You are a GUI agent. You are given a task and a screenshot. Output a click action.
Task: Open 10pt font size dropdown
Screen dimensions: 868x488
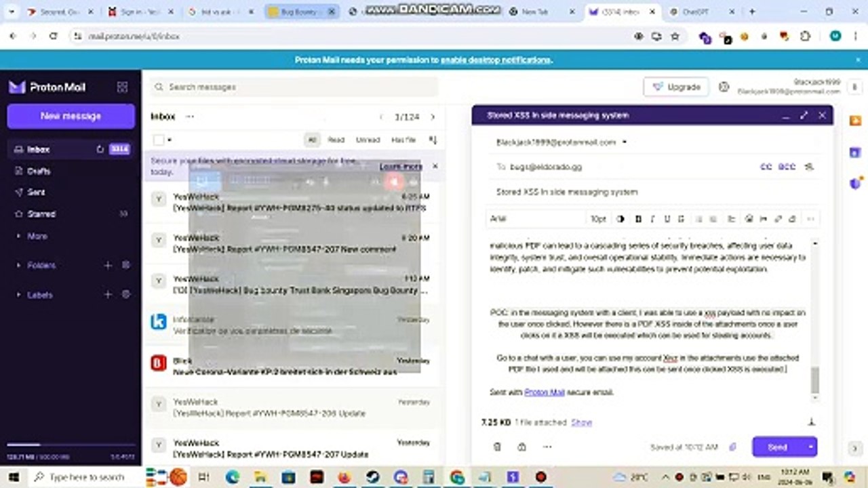click(x=598, y=219)
